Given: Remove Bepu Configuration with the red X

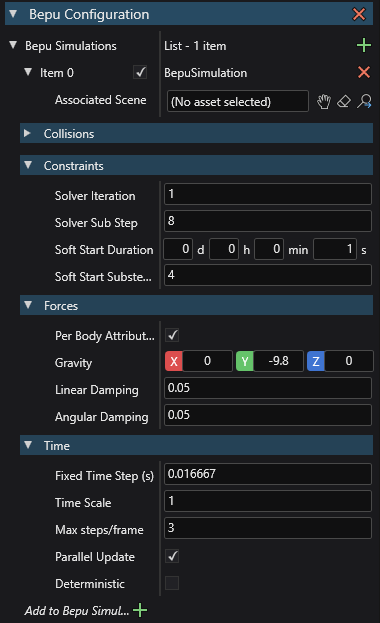Looking at the screenshot, I should (359, 14).
